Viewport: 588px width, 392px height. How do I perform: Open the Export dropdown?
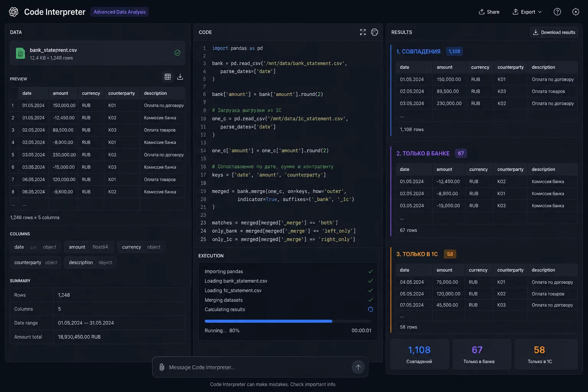click(527, 12)
